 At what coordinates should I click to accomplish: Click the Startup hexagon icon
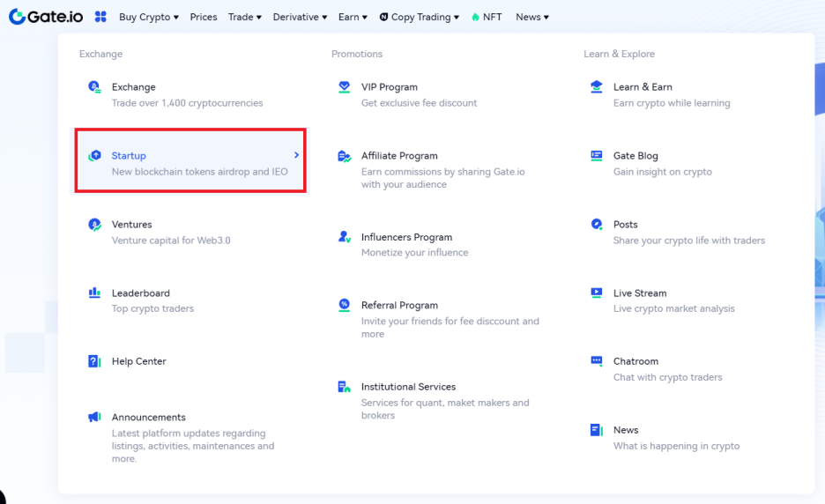point(94,155)
